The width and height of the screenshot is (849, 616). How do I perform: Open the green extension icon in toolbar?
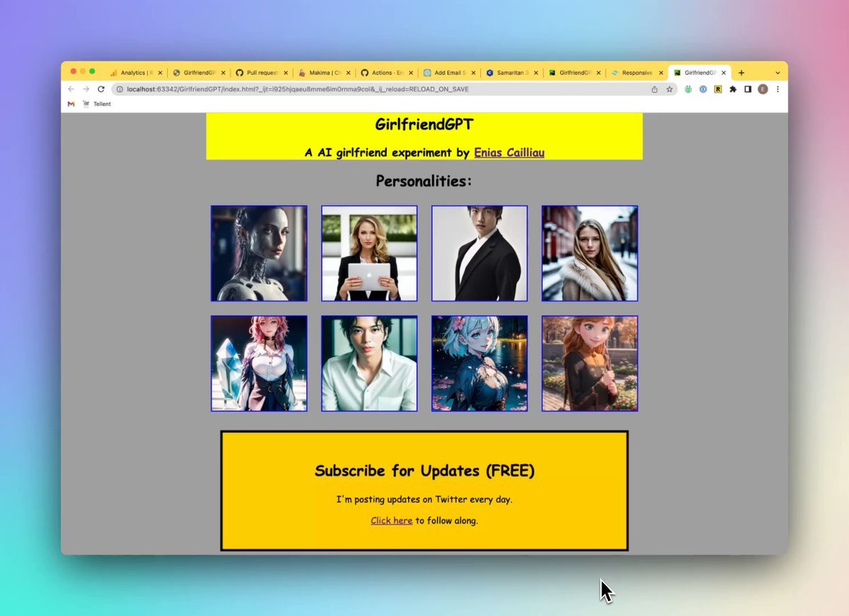(x=688, y=89)
